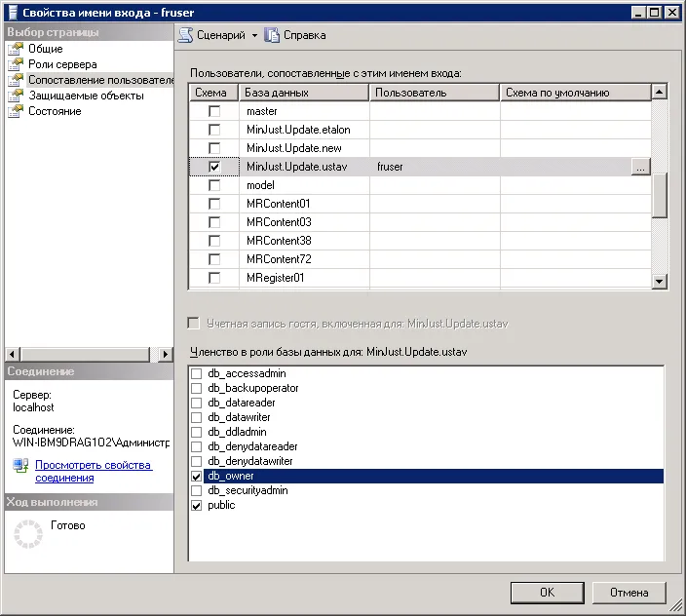686x616 pixels.
Task: Click the База данных column header
Action: coord(304,93)
